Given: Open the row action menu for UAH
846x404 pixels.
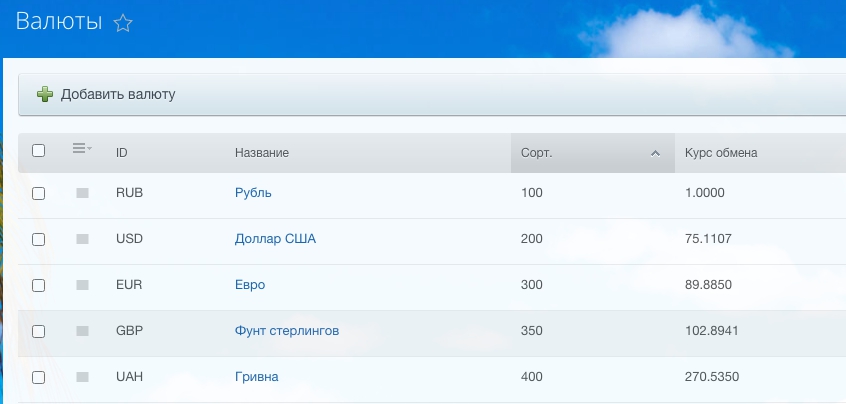Looking at the screenshot, I should 82,377.
